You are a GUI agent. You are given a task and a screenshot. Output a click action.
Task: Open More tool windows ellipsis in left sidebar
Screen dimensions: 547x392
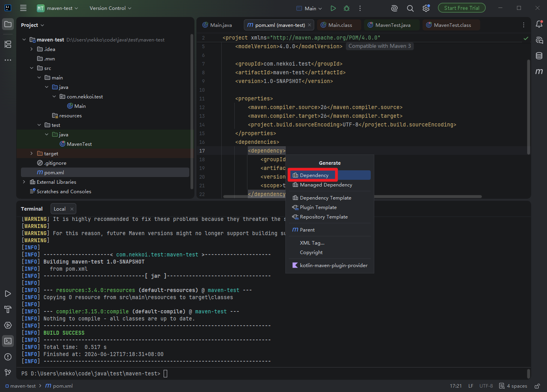(x=8, y=60)
